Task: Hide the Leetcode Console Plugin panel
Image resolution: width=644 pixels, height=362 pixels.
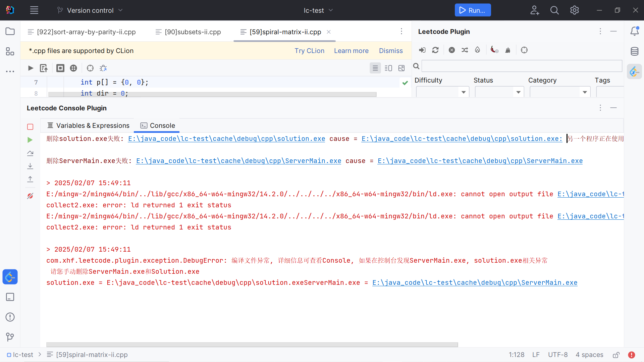Action: (x=613, y=108)
